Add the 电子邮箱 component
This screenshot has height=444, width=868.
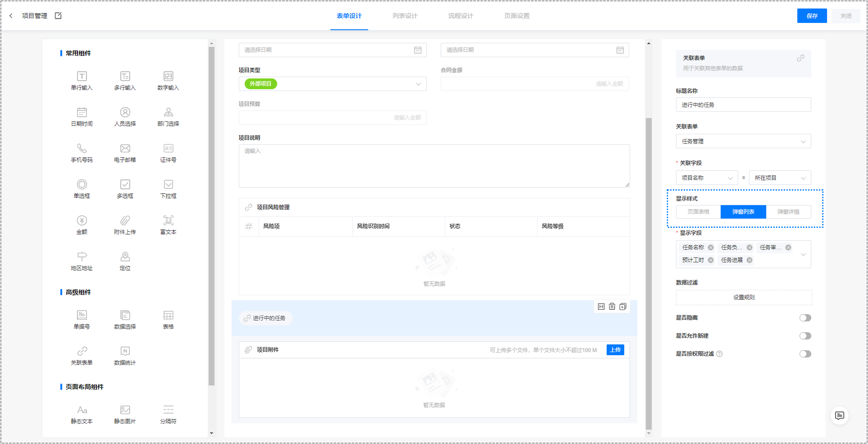(x=125, y=153)
